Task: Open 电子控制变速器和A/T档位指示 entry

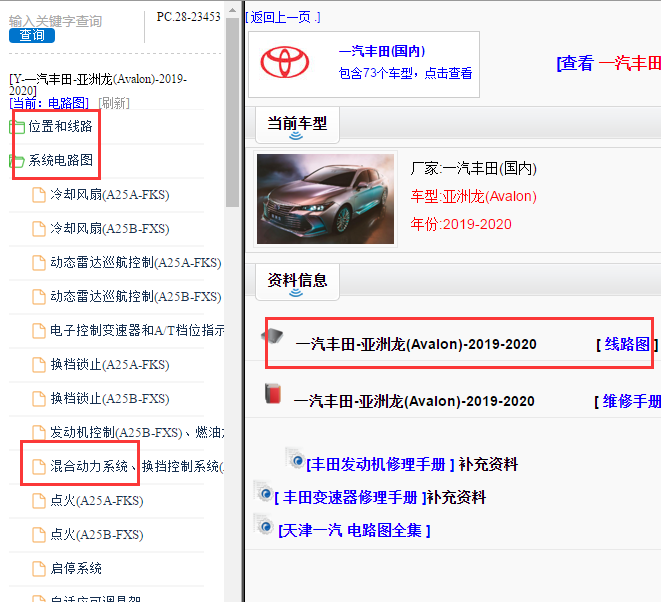Action: click(137, 331)
